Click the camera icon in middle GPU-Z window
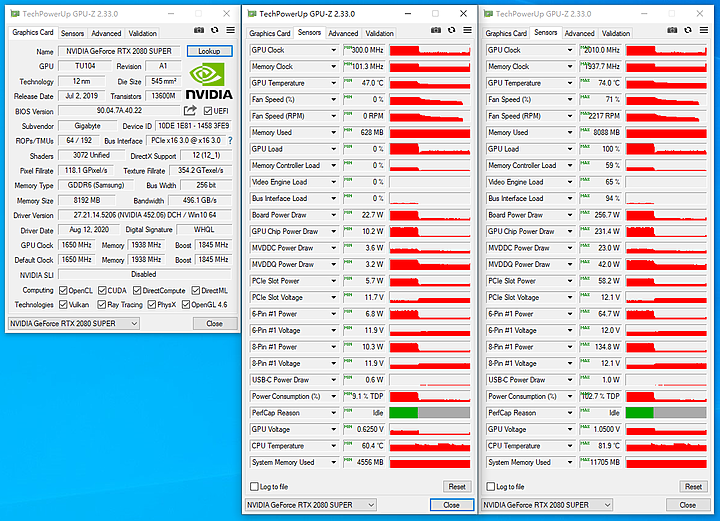Viewport: 720px width, 521px height. click(436, 30)
